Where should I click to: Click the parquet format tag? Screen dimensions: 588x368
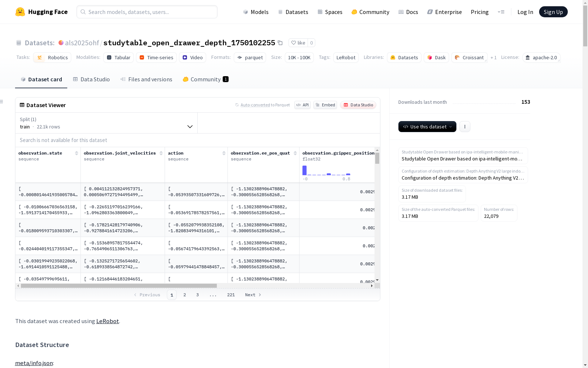click(250, 57)
